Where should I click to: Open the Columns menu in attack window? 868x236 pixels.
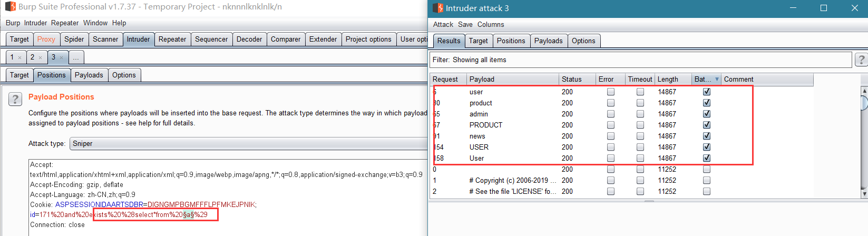pos(491,24)
